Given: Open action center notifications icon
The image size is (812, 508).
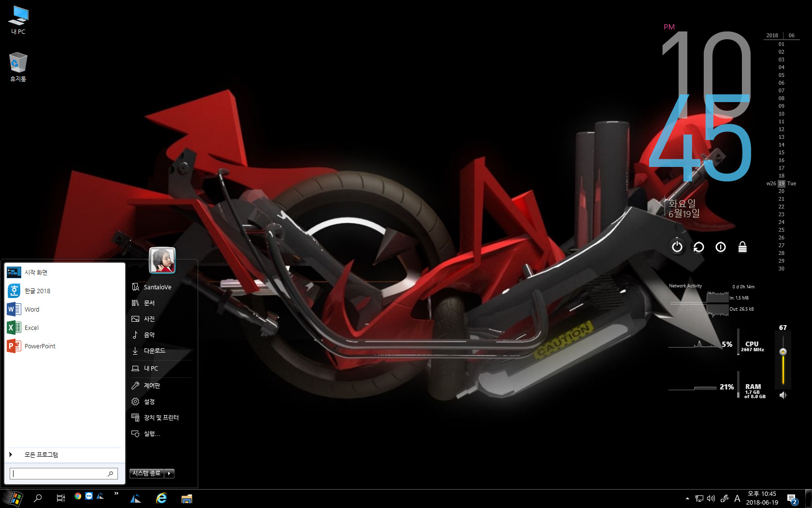Looking at the screenshot, I should point(792,499).
